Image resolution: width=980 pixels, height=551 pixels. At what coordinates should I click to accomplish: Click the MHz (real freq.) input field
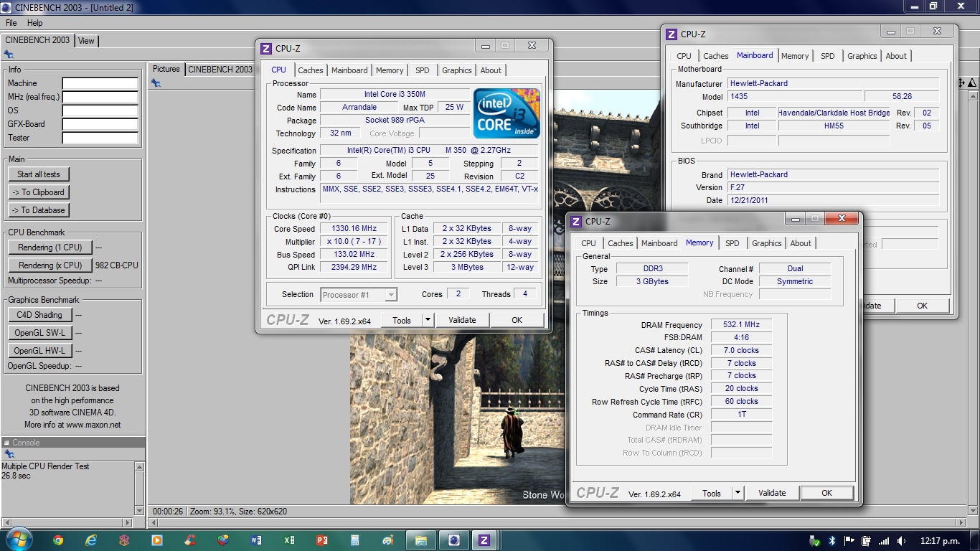coord(100,98)
